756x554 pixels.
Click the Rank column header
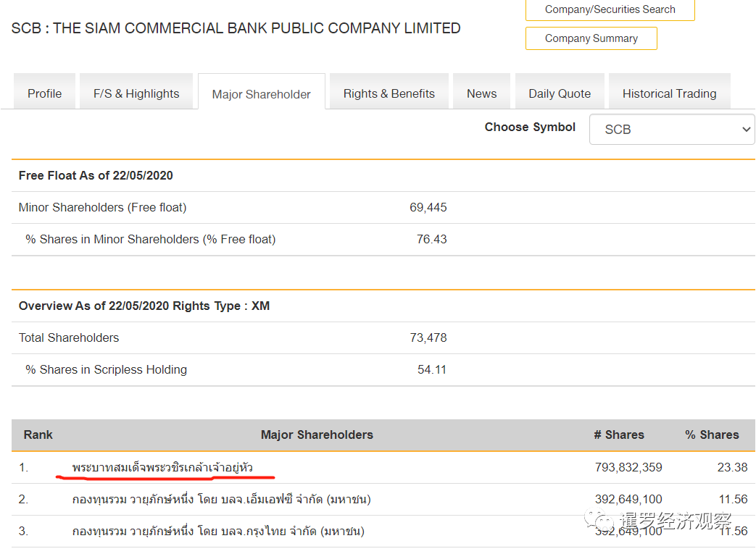point(38,435)
